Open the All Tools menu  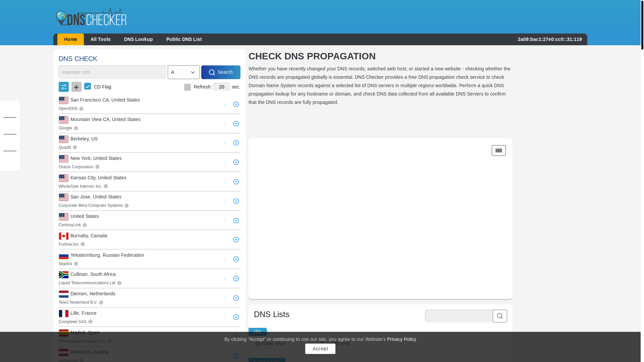101,40
